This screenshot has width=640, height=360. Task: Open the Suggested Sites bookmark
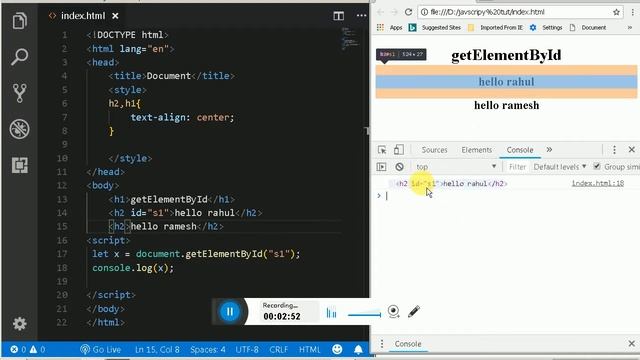[x=435, y=28]
